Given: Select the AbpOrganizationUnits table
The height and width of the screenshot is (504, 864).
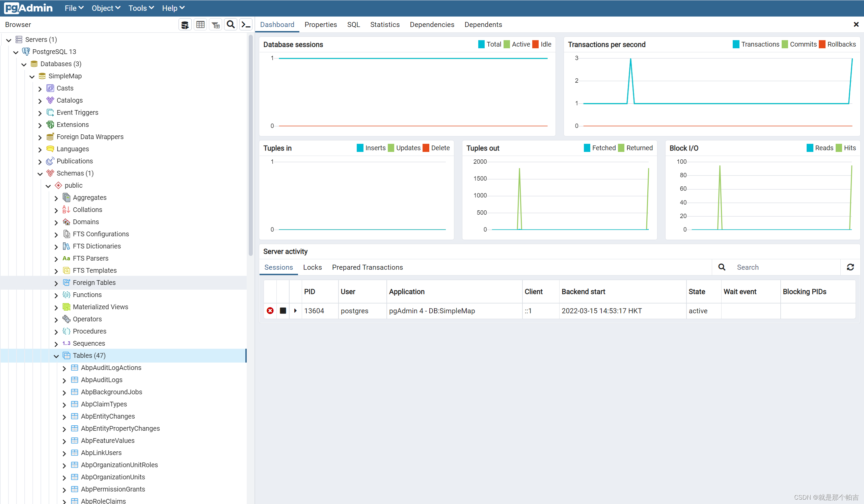Looking at the screenshot, I should (113, 477).
